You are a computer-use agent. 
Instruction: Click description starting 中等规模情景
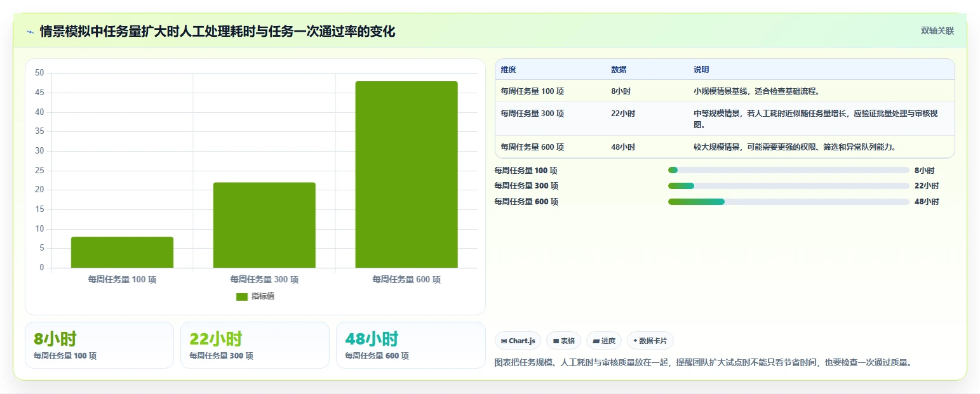[x=816, y=119]
